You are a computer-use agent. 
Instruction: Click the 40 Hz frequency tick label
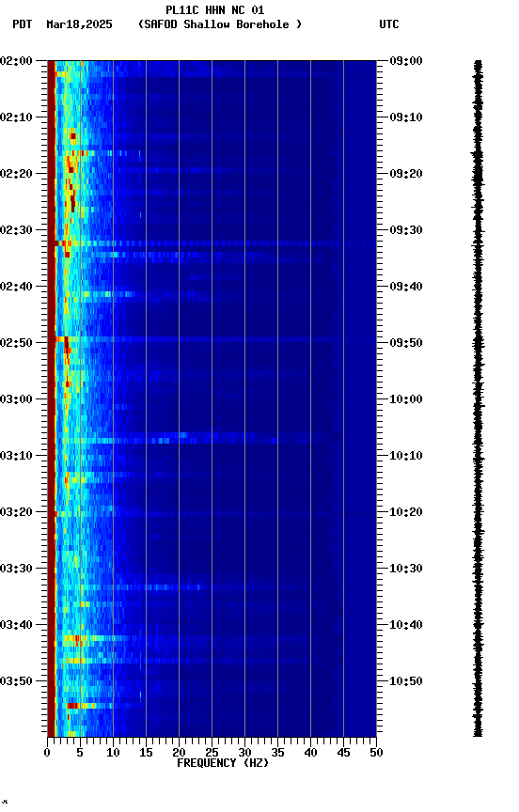(x=310, y=753)
